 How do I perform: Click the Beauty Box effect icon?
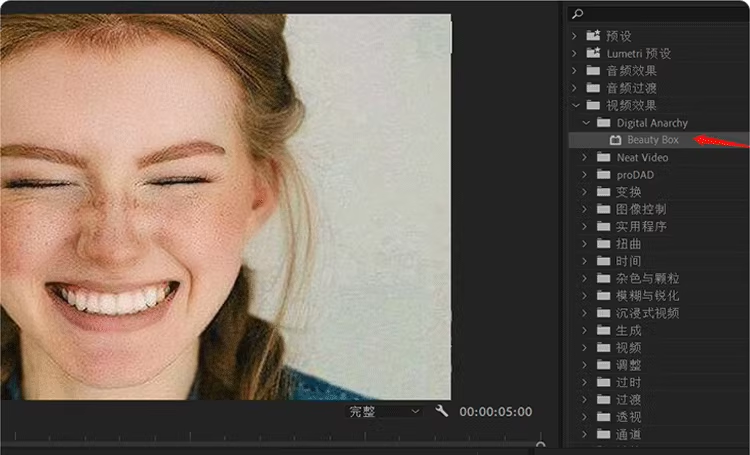pyautogui.click(x=616, y=140)
